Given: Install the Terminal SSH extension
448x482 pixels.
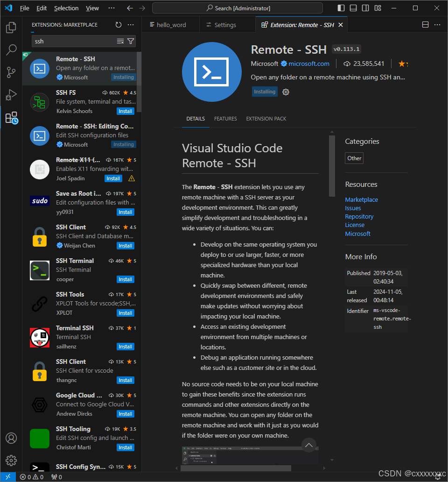Looking at the screenshot, I should [125, 347].
